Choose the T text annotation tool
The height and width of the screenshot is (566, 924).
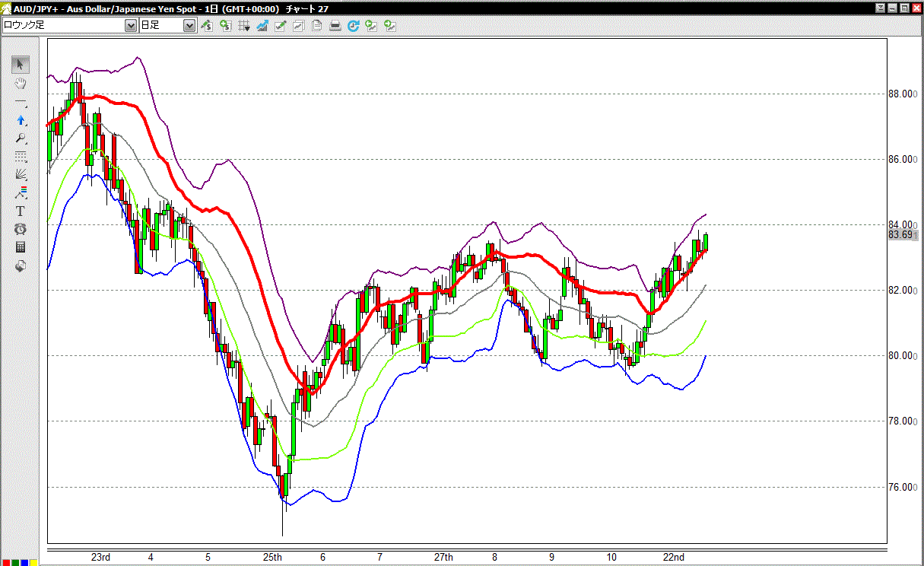coord(21,211)
